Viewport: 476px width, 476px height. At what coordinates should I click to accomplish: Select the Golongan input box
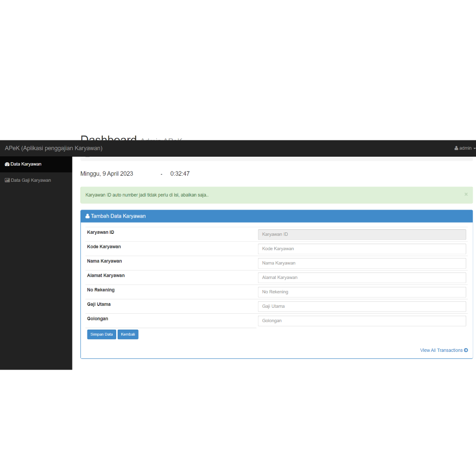pyautogui.click(x=362, y=321)
